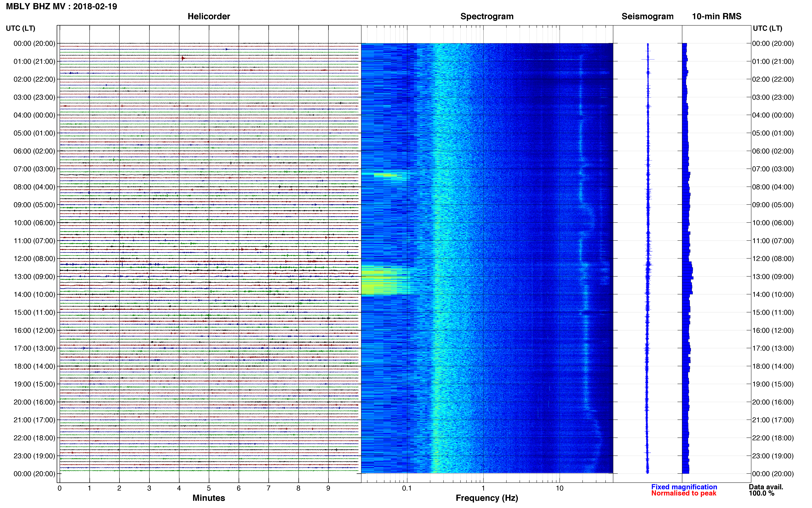This screenshot has height=508, width=812.
Task: Click the Minutes axis title
Action: (208, 498)
